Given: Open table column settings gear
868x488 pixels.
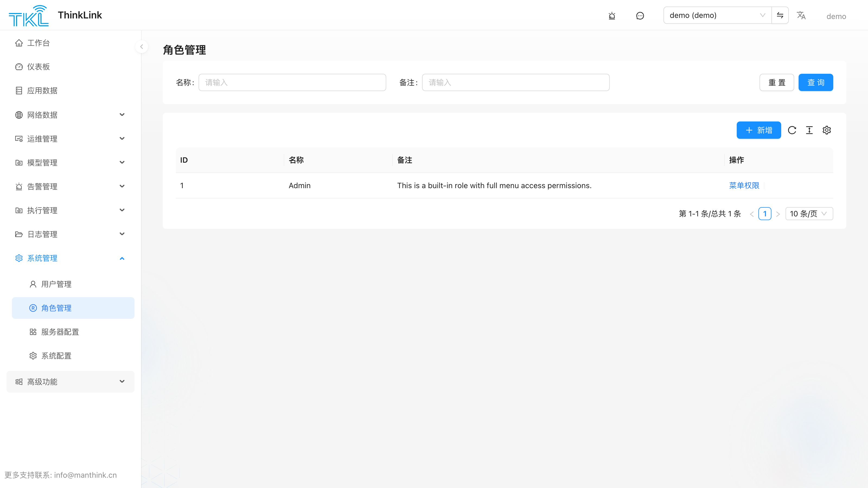Looking at the screenshot, I should tap(826, 130).
